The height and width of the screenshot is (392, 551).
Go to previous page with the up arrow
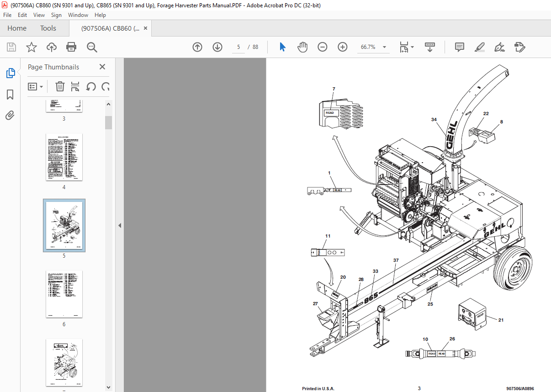[x=197, y=47]
